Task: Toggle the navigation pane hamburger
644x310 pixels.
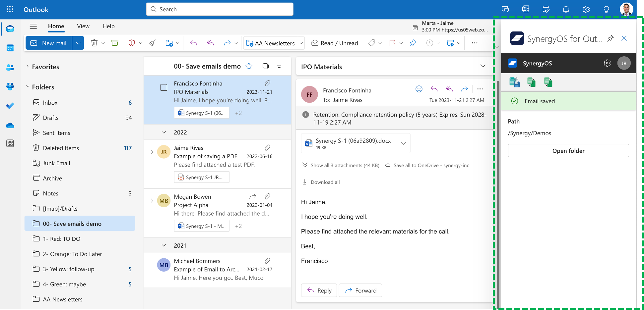Action: coord(33,26)
